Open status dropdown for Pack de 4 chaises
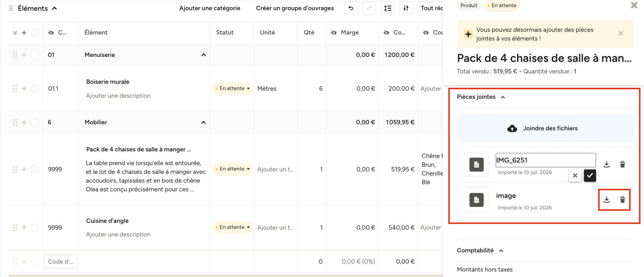The height and width of the screenshot is (277, 644). pos(233,169)
